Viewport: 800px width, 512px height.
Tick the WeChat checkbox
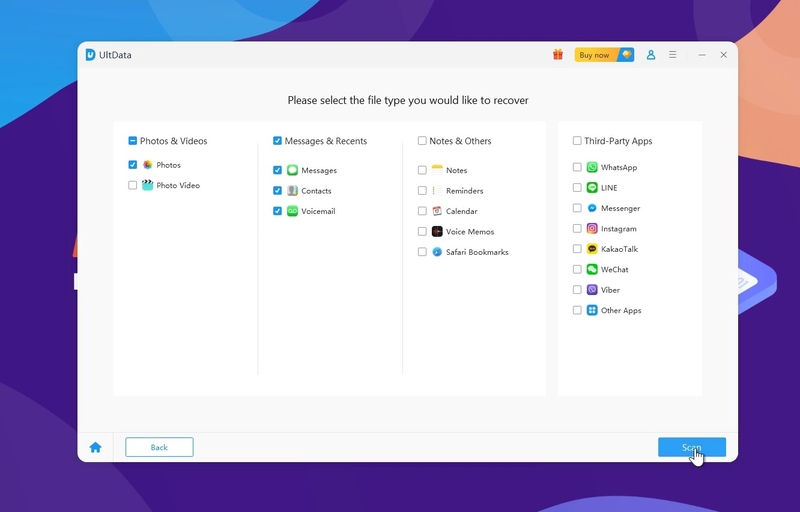(577, 270)
